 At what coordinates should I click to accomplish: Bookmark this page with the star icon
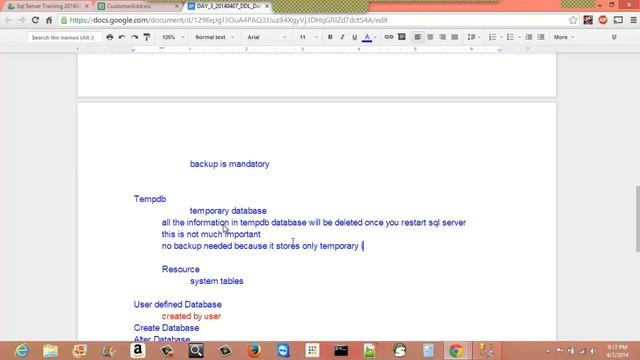coord(573,20)
